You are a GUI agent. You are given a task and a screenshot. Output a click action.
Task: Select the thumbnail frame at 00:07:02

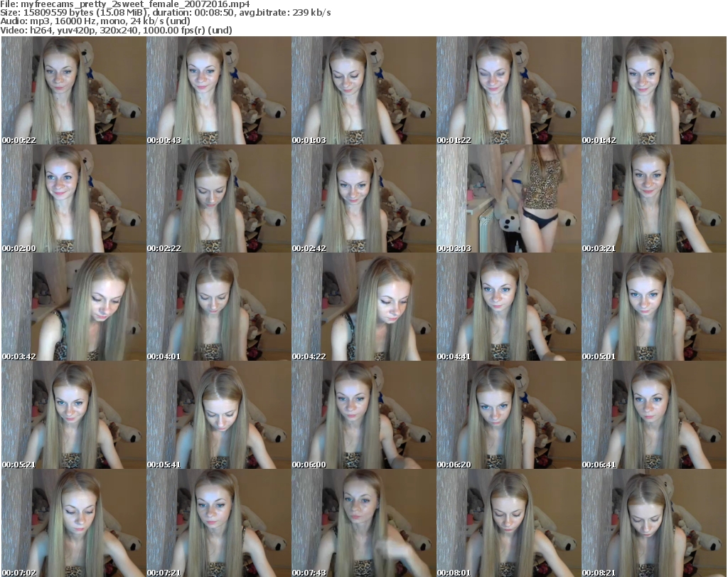tap(74, 523)
